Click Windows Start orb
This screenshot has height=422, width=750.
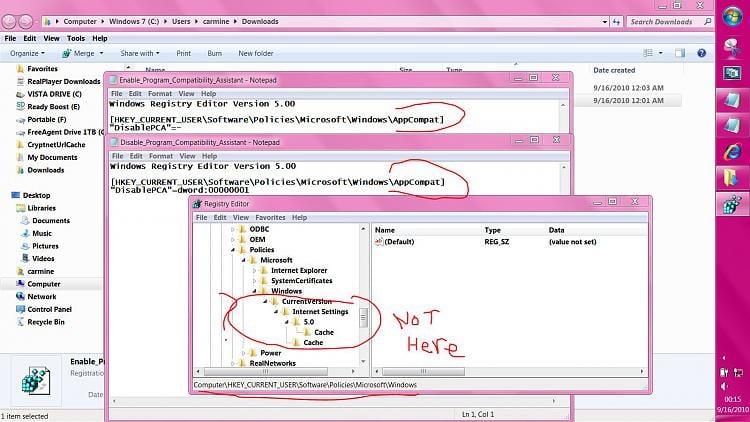click(x=732, y=16)
